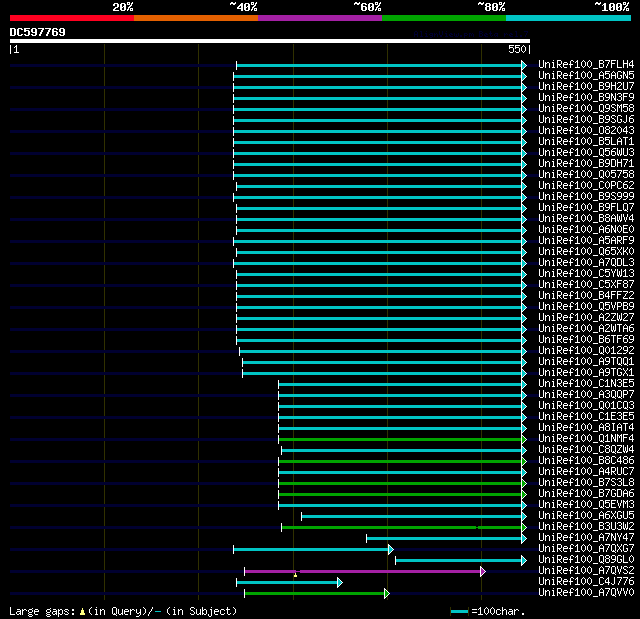Viewport: 640px width, 619px height.
Task: Click the arrowhead ending the A7QXG7 alignment
Action: (391, 550)
